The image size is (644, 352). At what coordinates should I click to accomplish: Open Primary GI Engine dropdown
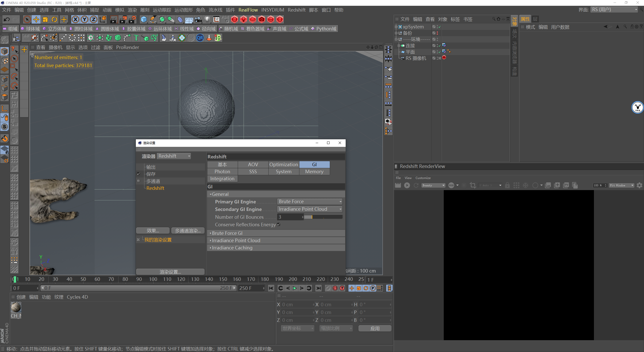(310, 202)
